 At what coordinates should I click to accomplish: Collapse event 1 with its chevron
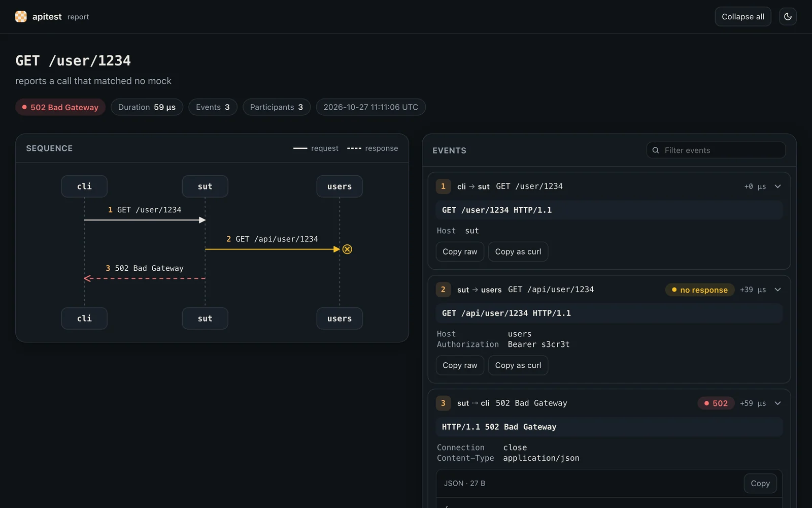[777, 186]
